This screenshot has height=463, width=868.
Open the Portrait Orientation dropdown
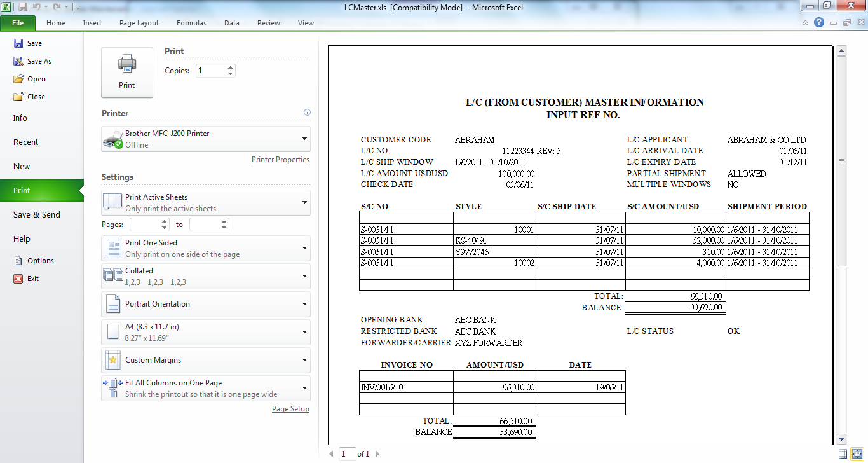206,304
